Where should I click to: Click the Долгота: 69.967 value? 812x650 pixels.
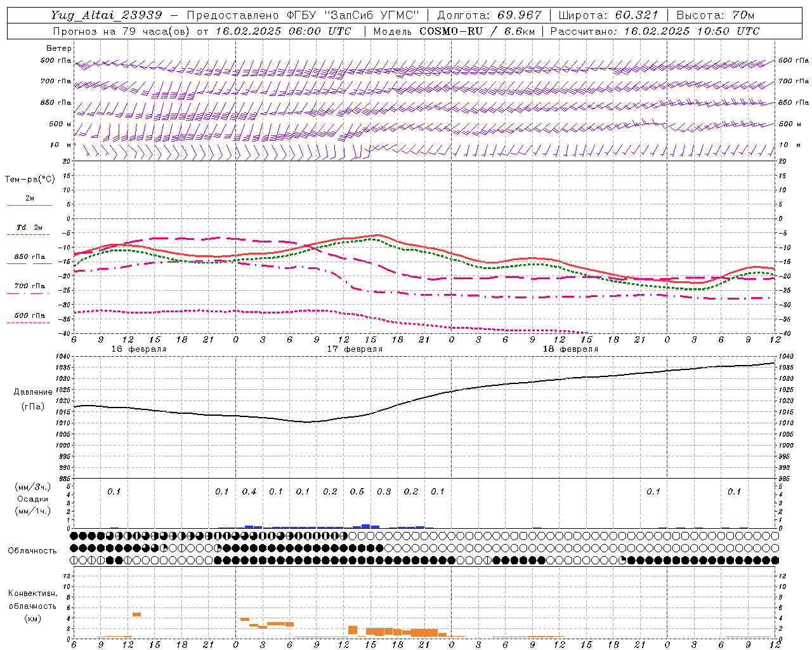(489, 16)
